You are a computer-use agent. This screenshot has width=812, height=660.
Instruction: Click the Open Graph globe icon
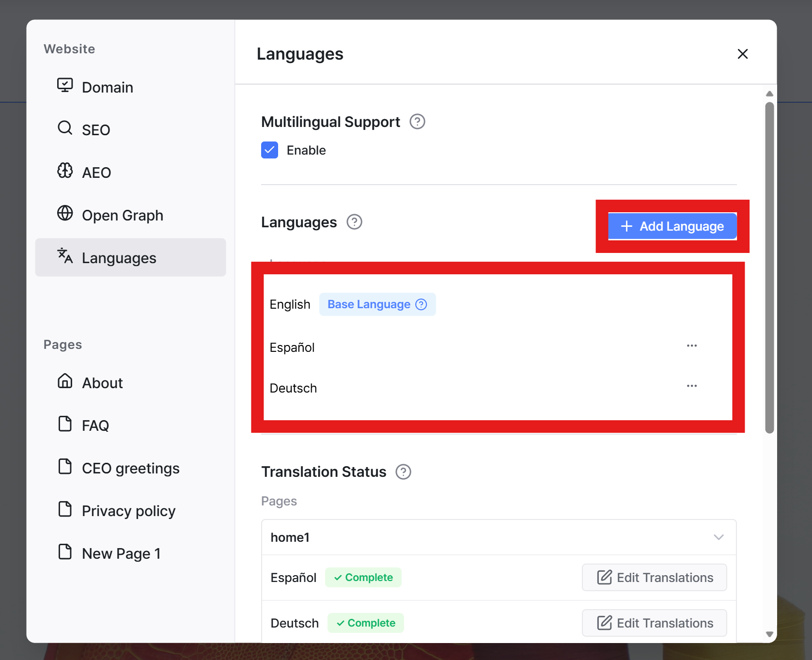pos(65,213)
